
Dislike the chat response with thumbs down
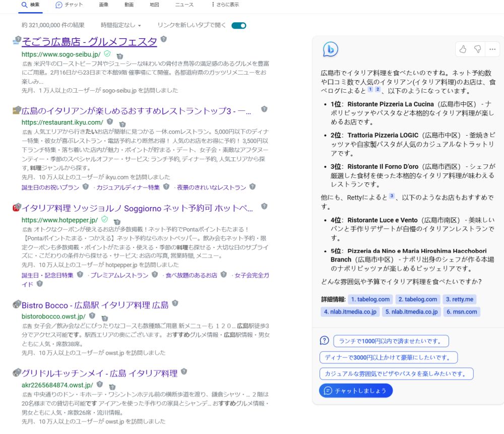(x=477, y=49)
